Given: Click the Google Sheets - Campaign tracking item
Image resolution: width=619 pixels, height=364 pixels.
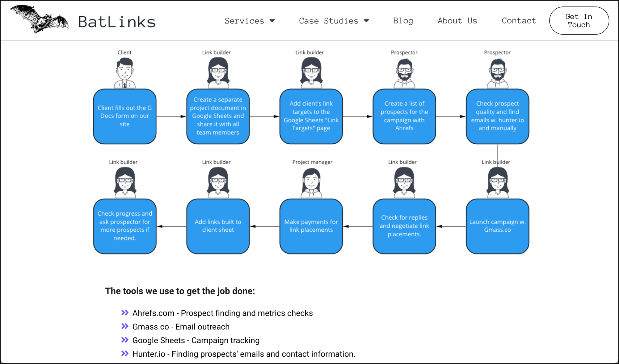Looking at the screenshot, I should (196, 340).
